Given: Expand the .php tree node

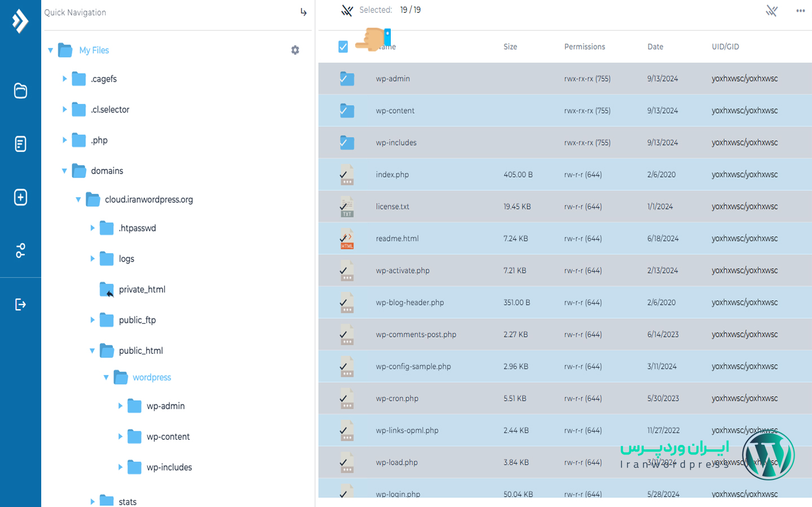Looking at the screenshot, I should (64, 140).
